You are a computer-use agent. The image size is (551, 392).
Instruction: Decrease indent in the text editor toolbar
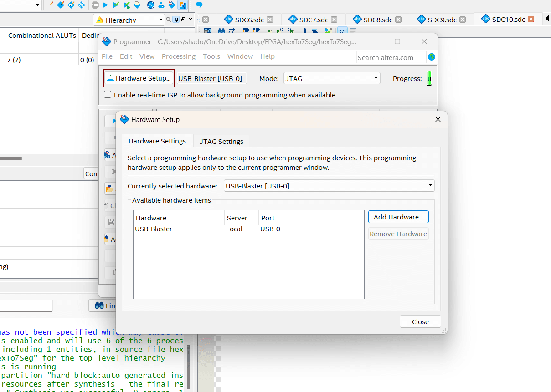(x=257, y=31)
